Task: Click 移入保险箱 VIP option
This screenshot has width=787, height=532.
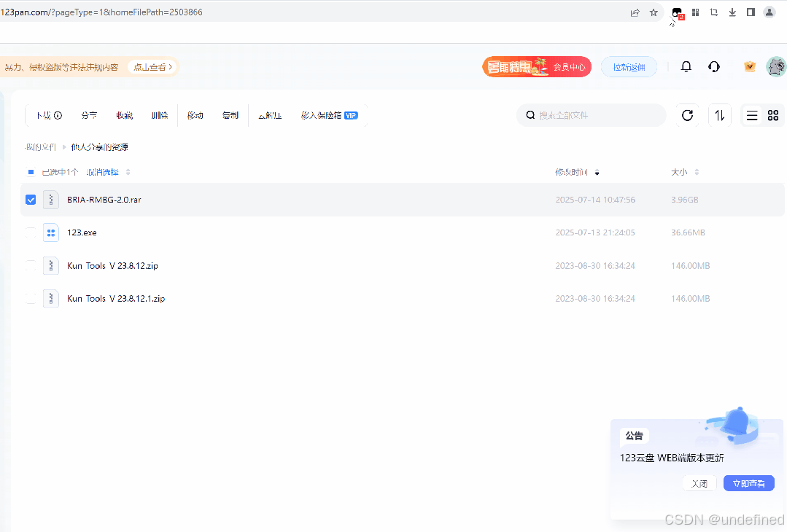Action: [329, 115]
